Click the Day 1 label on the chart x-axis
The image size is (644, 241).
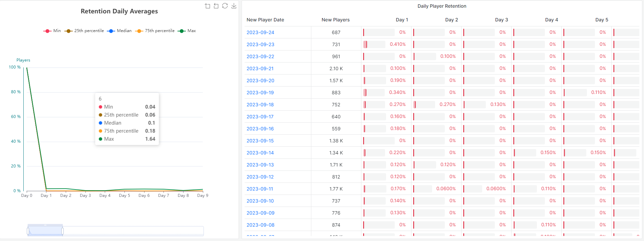(46, 196)
